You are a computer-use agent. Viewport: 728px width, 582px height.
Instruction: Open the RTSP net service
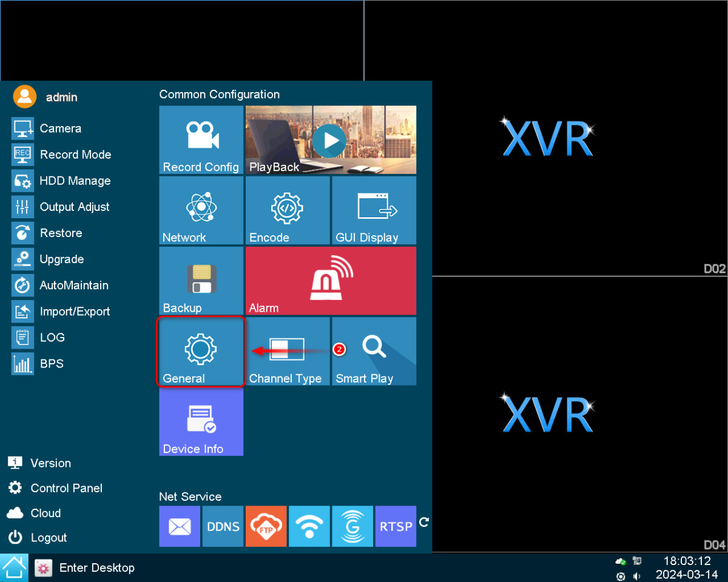pos(396,526)
